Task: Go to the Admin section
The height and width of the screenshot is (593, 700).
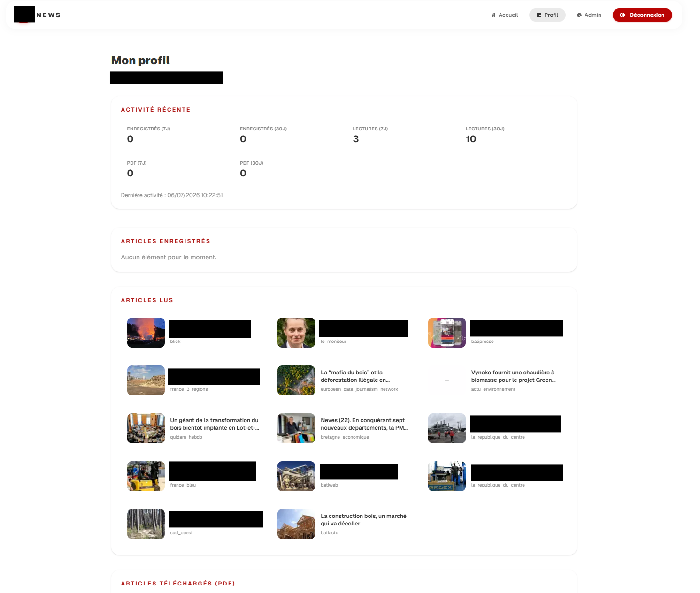Action: [x=589, y=15]
